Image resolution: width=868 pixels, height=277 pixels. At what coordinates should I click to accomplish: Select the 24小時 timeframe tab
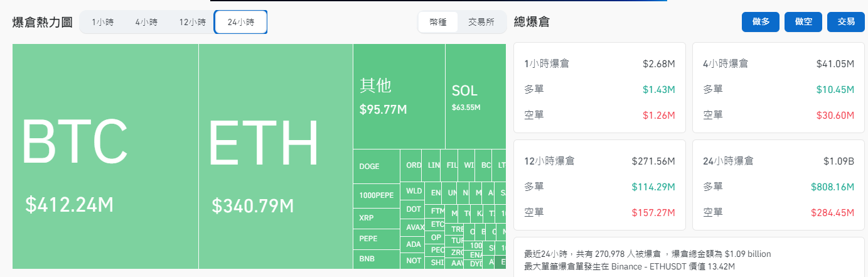tap(241, 22)
